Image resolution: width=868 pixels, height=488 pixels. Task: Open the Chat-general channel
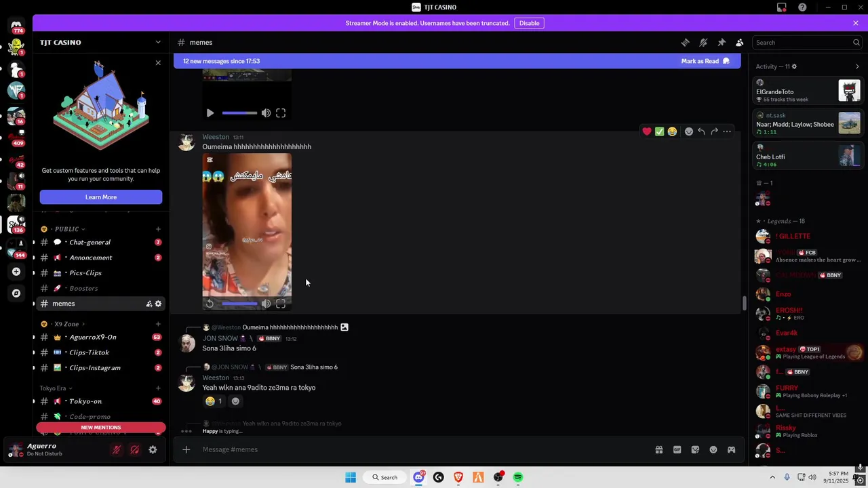(100, 242)
